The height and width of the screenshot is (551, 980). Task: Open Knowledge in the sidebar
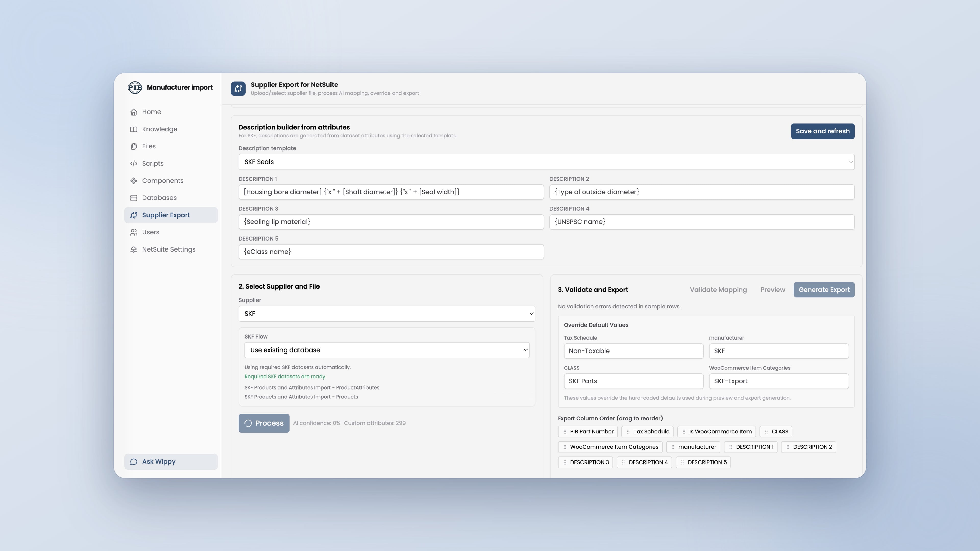click(x=171, y=129)
